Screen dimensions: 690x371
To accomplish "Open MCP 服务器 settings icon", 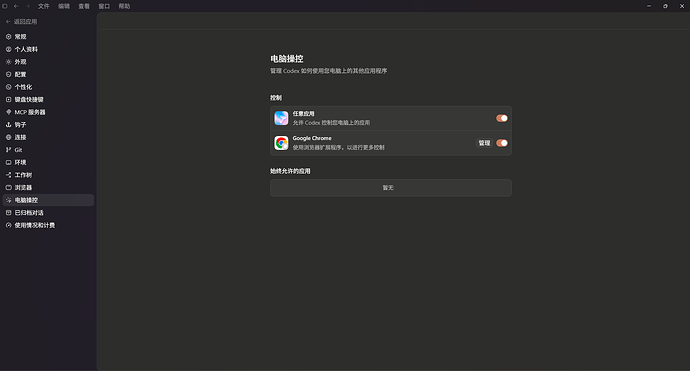I will tap(8, 112).
